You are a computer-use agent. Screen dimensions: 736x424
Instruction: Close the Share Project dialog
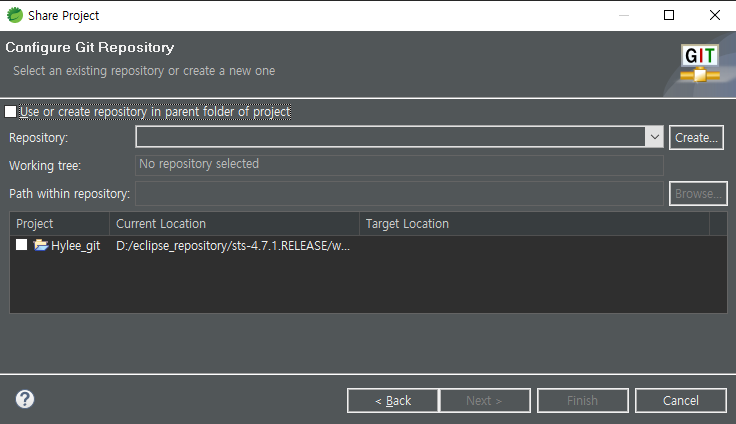714,15
